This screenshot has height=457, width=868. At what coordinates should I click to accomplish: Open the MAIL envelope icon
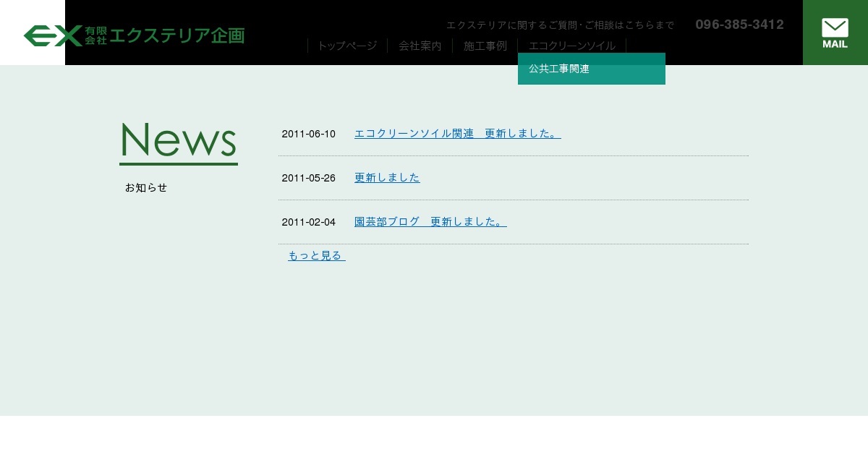pyautogui.click(x=835, y=33)
